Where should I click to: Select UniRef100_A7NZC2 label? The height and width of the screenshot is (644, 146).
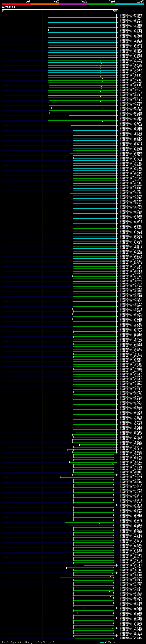131,311
